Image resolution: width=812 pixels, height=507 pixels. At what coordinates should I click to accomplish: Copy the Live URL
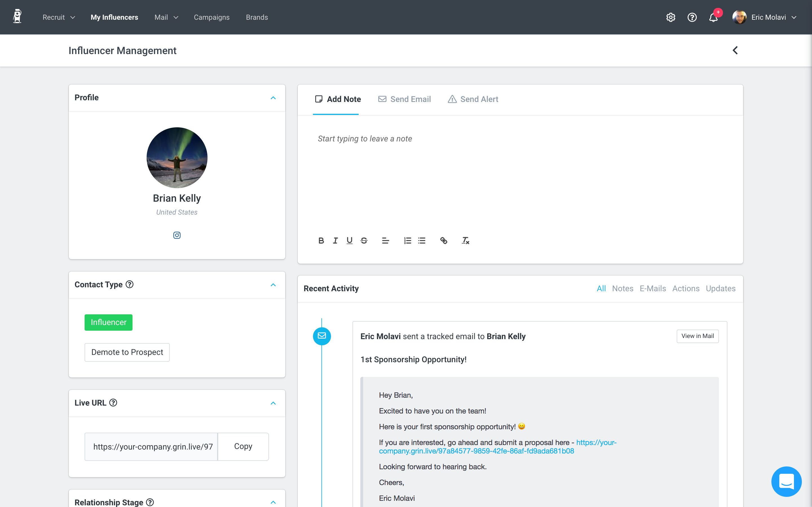tap(243, 446)
